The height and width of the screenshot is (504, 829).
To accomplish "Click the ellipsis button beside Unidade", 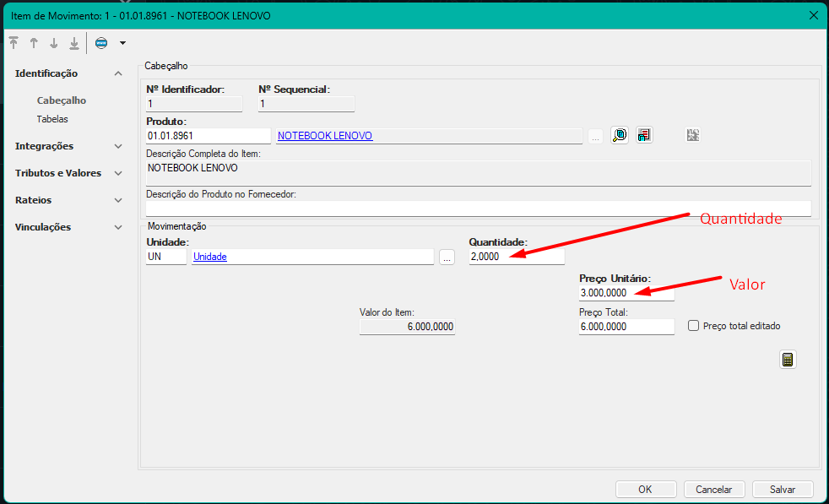I will [447, 257].
